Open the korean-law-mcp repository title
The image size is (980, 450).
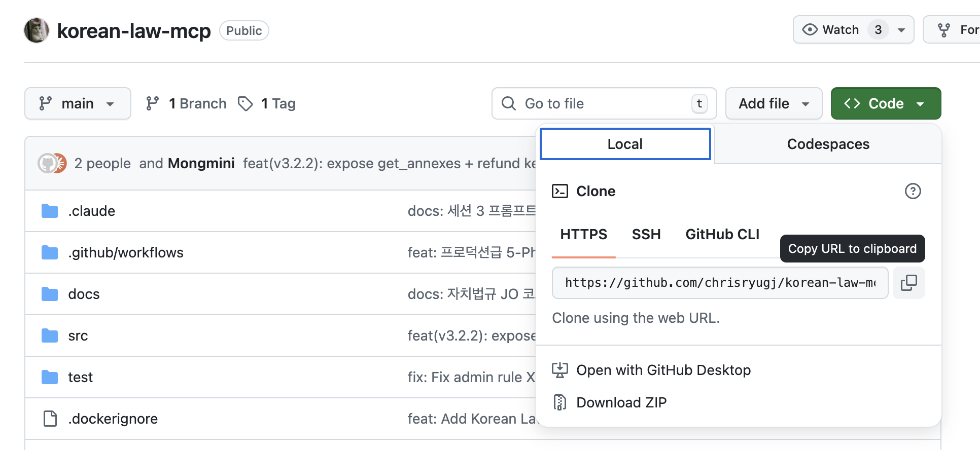click(x=134, y=31)
